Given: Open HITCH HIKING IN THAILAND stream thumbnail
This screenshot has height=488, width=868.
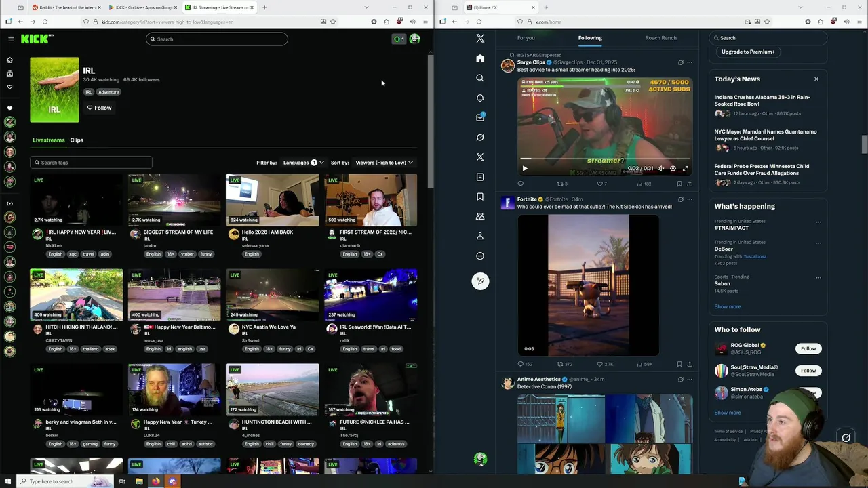Looking at the screenshot, I should coord(77,294).
